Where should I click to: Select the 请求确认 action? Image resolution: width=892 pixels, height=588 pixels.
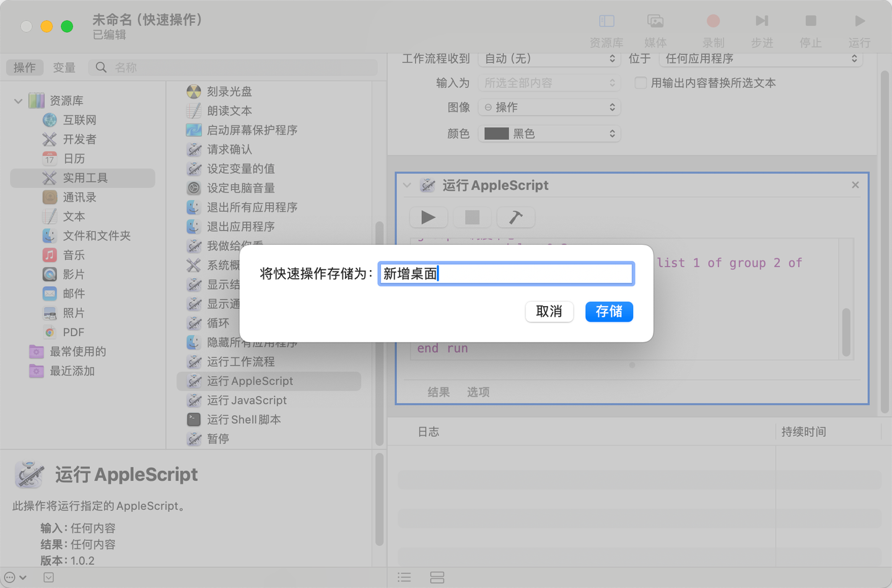[x=229, y=149]
